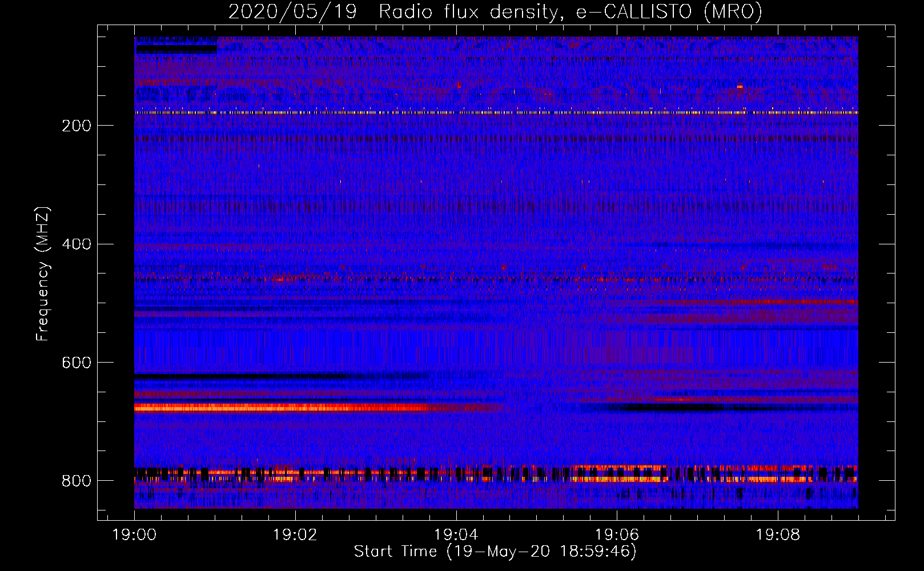Viewport: 924px width, 571px height.
Task: Click the black rectangle at the spectrogram top-left
Action: click(176, 49)
